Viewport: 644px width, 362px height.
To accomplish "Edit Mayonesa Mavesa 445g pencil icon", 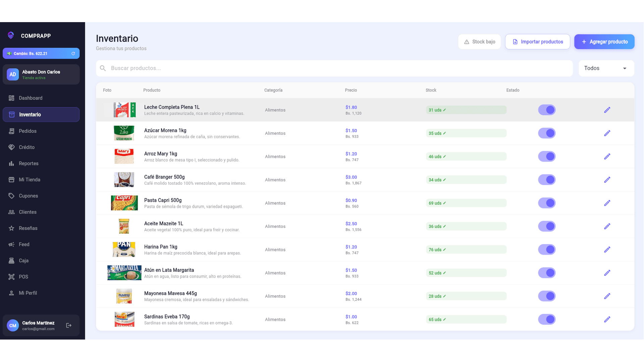I will click(x=607, y=296).
